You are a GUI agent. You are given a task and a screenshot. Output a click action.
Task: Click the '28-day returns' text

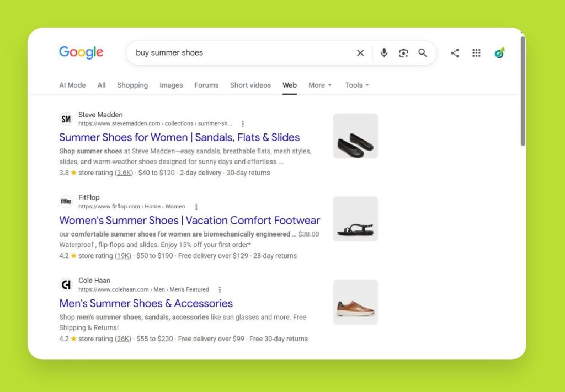point(275,256)
